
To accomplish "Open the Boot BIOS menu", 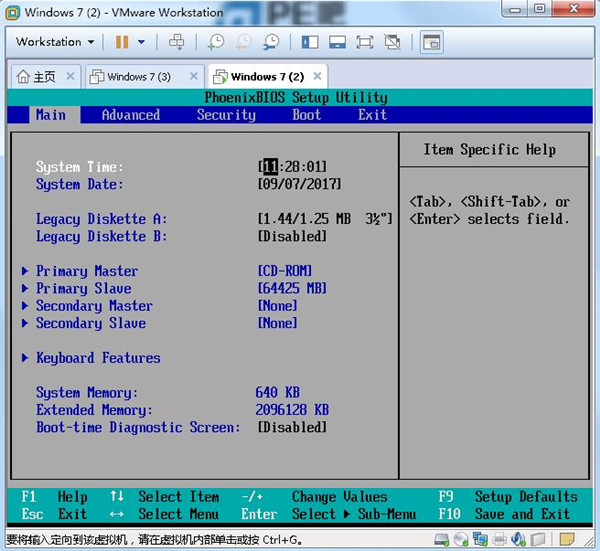I will point(307,115).
